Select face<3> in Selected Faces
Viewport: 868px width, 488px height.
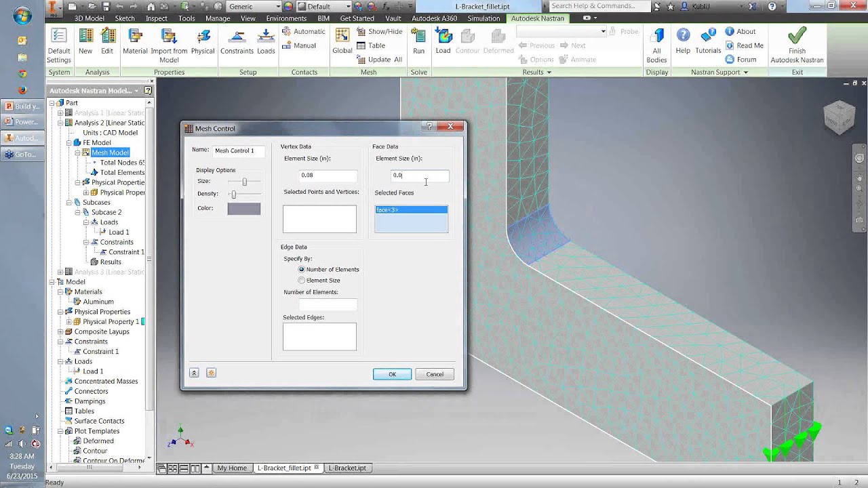411,210
